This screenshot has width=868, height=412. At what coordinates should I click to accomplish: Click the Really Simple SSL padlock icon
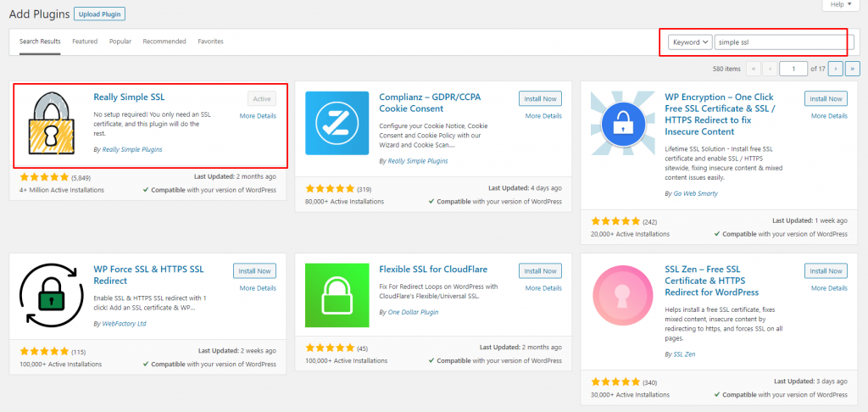point(52,123)
